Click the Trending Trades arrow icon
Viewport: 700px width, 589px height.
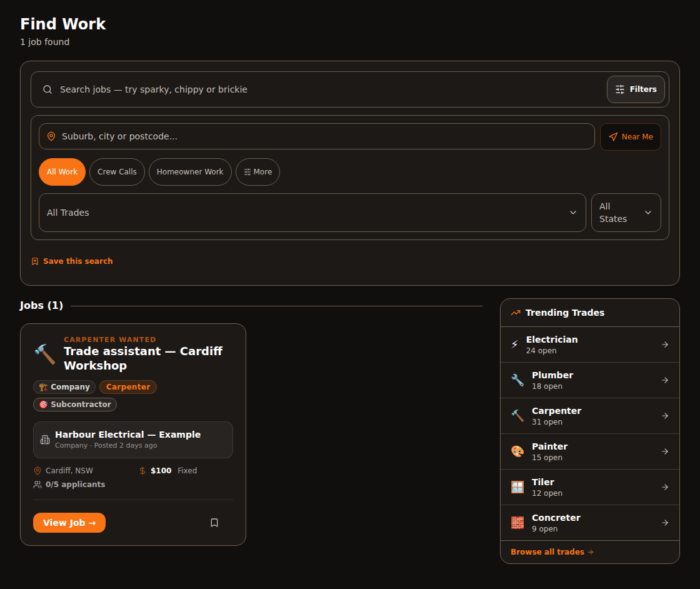pyautogui.click(x=516, y=313)
